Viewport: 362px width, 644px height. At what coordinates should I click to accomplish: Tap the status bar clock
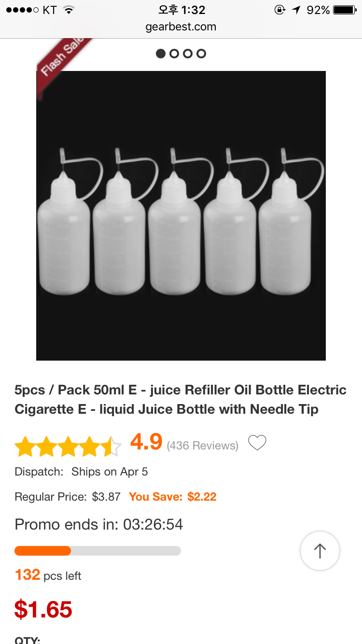coord(182,10)
